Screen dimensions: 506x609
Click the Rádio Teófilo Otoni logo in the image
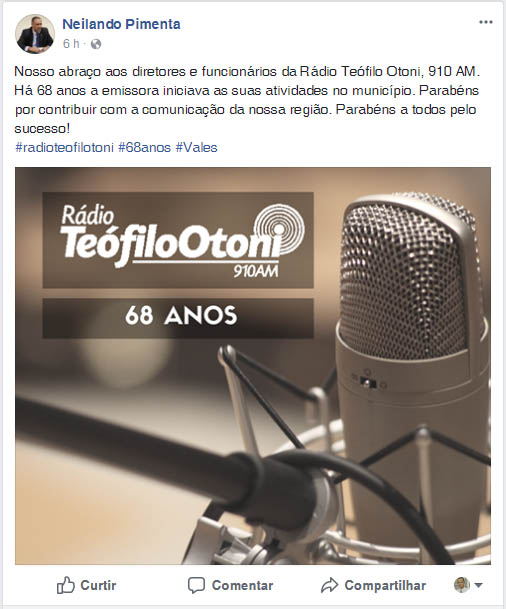click(178, 240)
